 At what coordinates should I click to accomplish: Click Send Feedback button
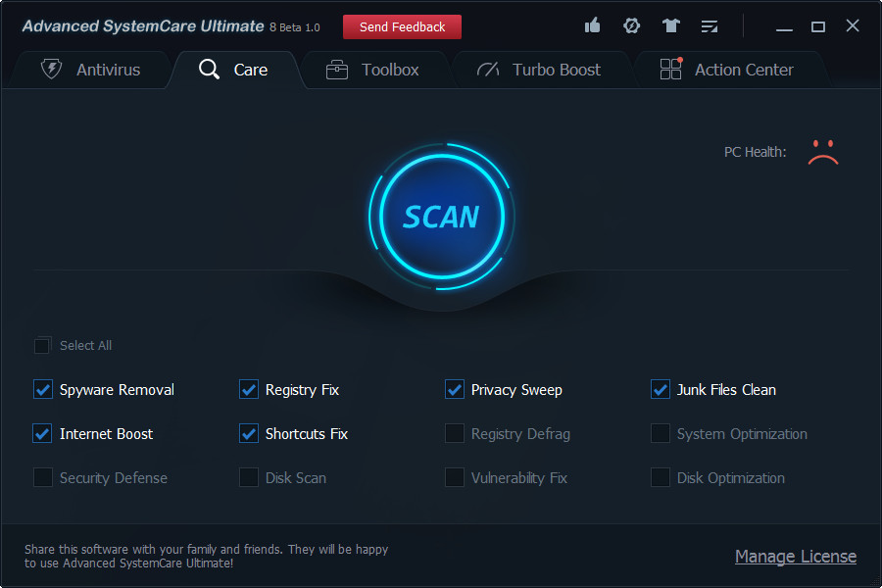point(402,27)
